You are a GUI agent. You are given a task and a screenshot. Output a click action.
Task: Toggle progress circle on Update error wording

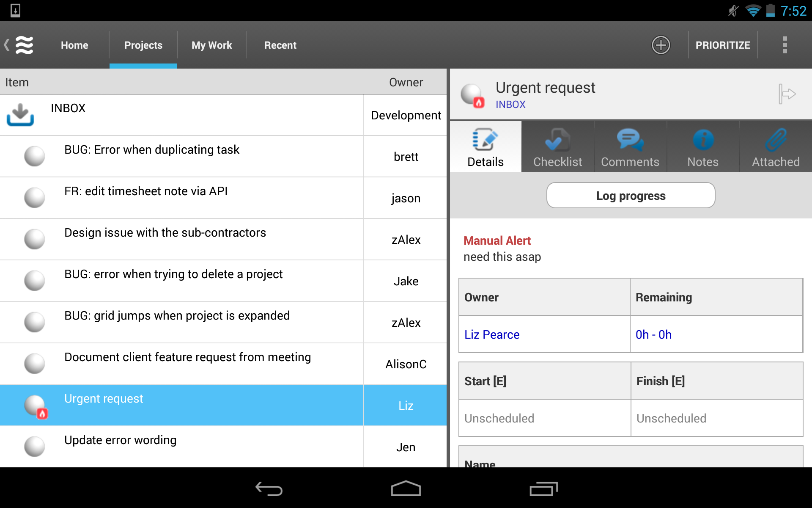tap(35, 446)
